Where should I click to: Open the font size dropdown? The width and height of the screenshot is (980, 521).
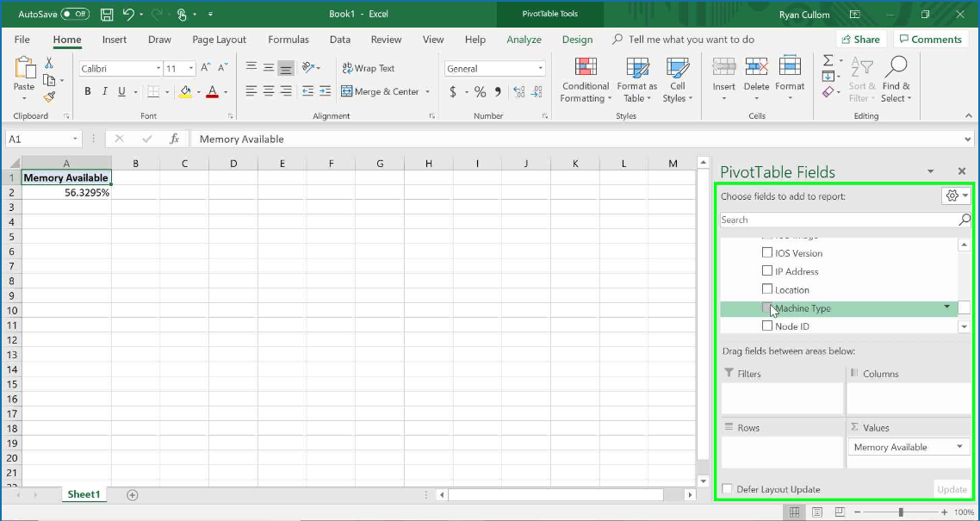[x=191, y=69]
